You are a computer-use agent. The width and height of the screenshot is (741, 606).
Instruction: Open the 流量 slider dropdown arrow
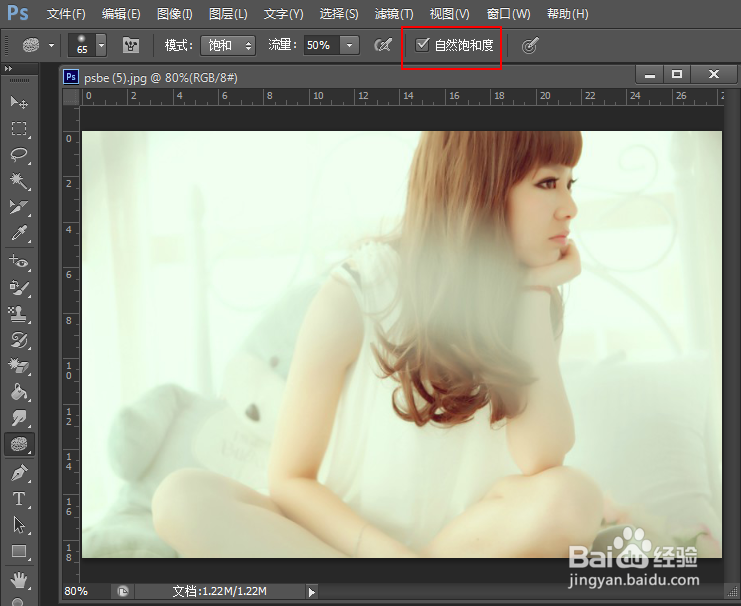(349, 45)
